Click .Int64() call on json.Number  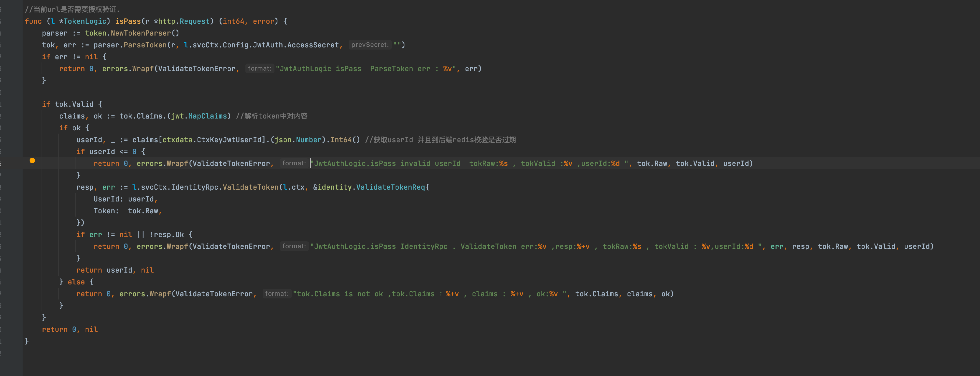tap(343, 140)
